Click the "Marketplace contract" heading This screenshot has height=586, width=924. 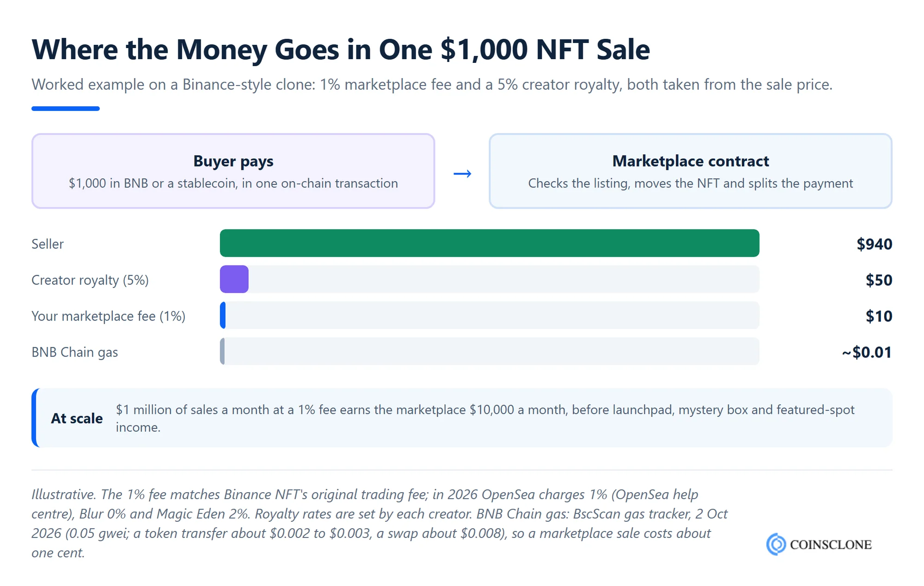[691, 161]
